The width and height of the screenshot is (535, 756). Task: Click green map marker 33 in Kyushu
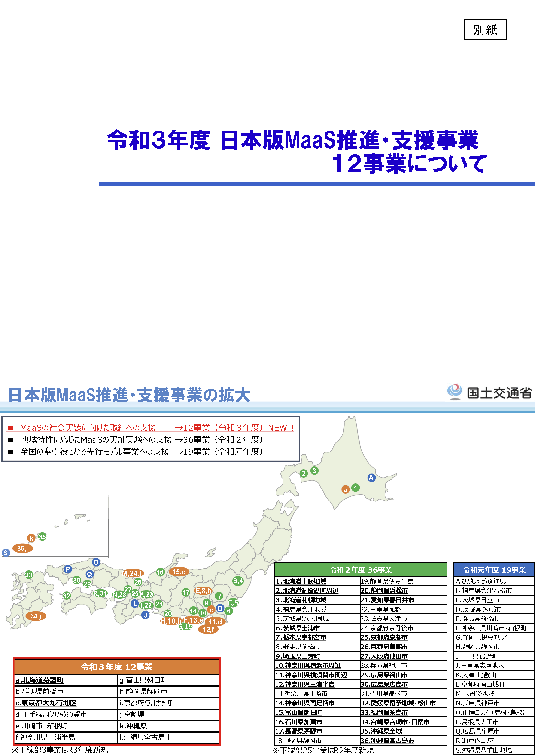[x=29, y=575]
